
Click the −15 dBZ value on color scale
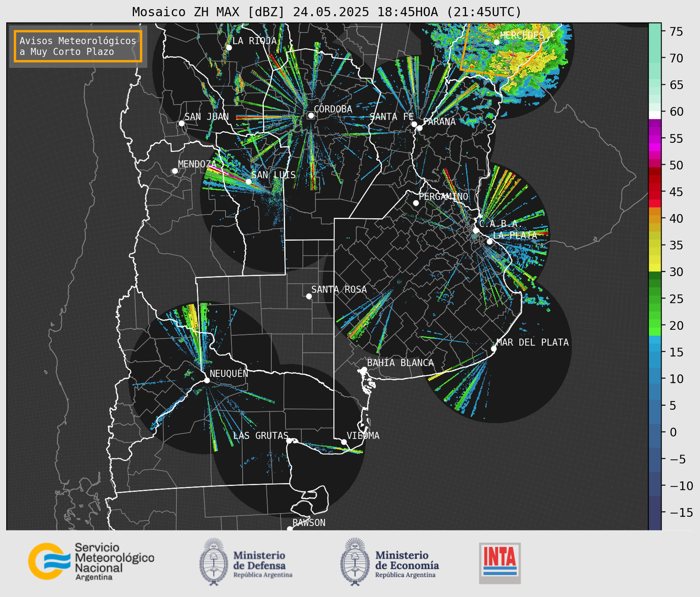click(x=681, y=513)
